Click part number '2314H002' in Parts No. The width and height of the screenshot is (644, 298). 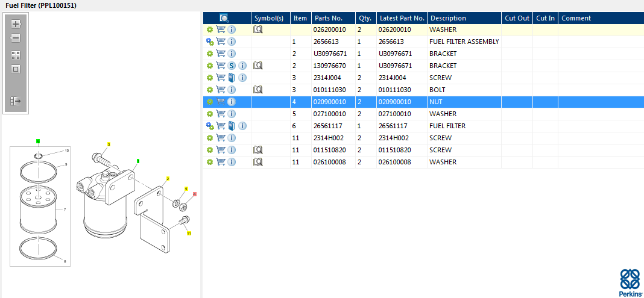click(329, 138)
